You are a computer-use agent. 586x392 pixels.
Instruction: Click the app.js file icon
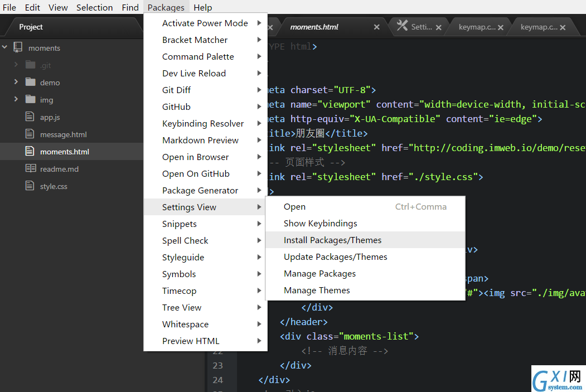(x=30, y=116)
